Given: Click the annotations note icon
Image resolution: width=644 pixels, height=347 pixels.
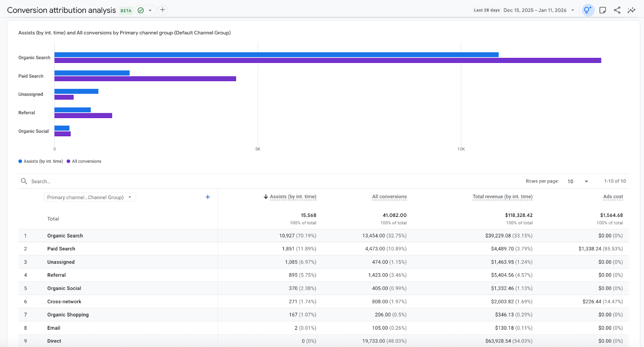Looking at the screenshot, I should [x=603, y=10].
